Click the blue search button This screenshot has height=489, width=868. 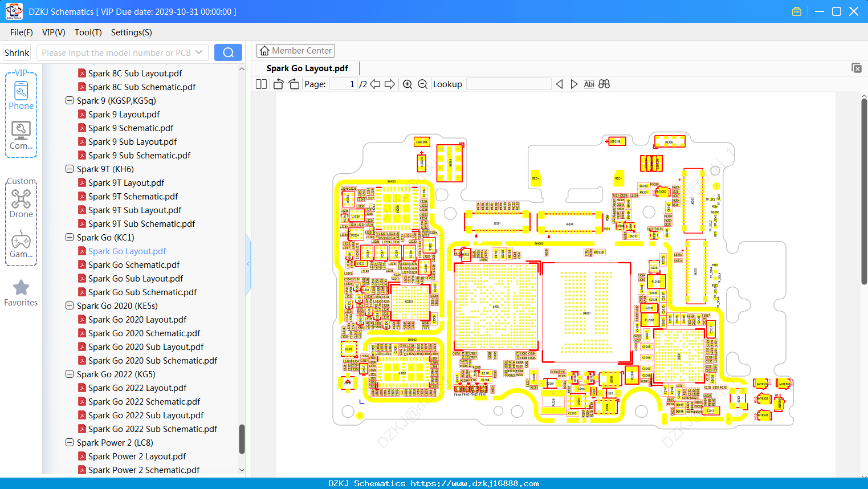pyautogui.click(x=228, y=52)
